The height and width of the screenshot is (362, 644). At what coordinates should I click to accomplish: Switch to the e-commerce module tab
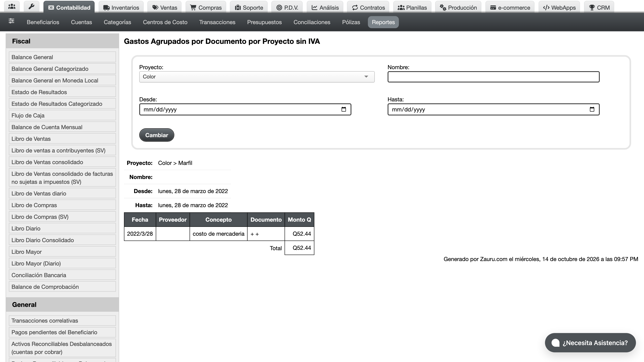pos(510,7)
